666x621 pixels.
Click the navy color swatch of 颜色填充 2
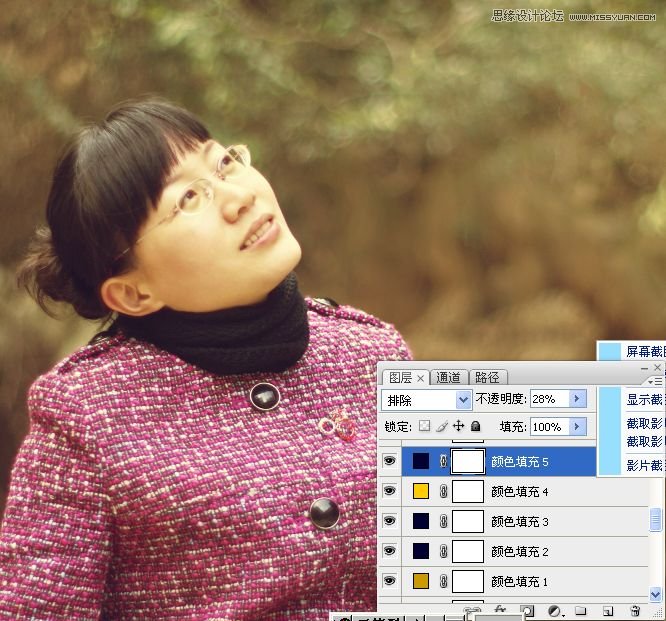420,551
